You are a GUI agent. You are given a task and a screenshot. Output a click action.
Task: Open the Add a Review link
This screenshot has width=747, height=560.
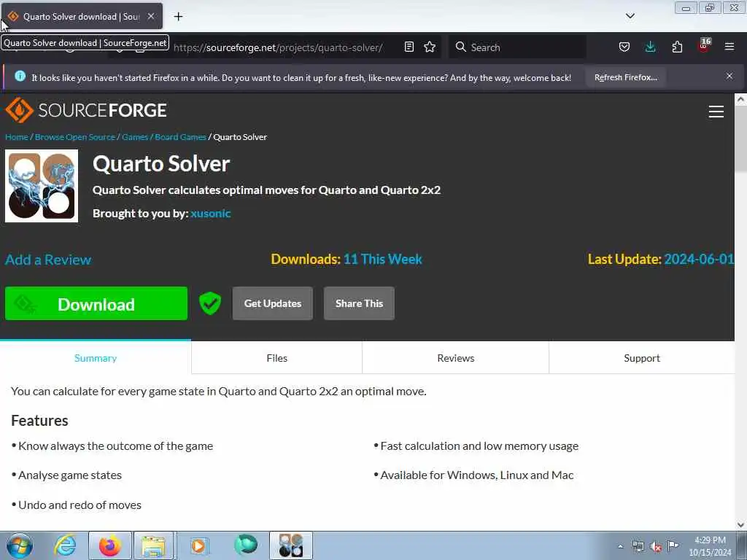click(48, 260)
